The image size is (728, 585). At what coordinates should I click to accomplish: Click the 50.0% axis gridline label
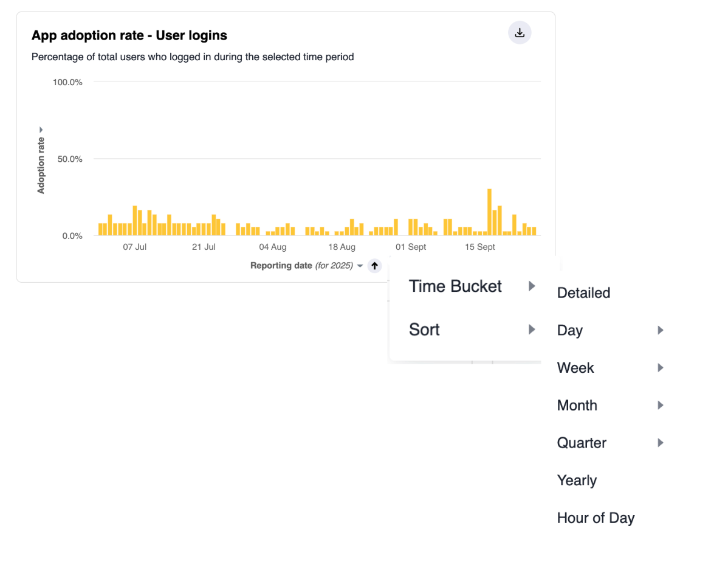[69, 159]
